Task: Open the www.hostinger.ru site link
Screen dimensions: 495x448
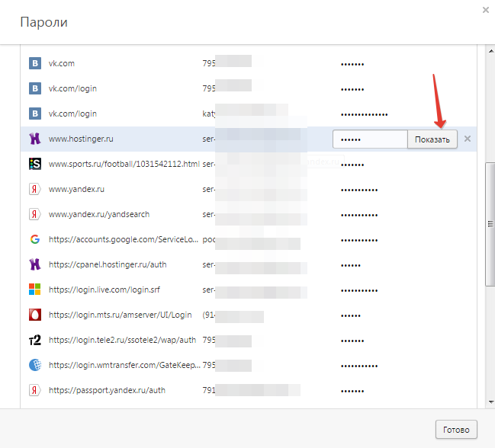Action: [x=81, y=139]
